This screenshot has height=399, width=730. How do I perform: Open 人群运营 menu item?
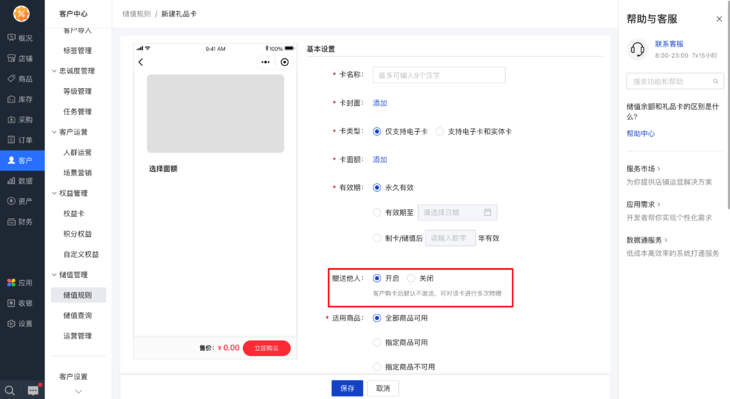point(77,152)
